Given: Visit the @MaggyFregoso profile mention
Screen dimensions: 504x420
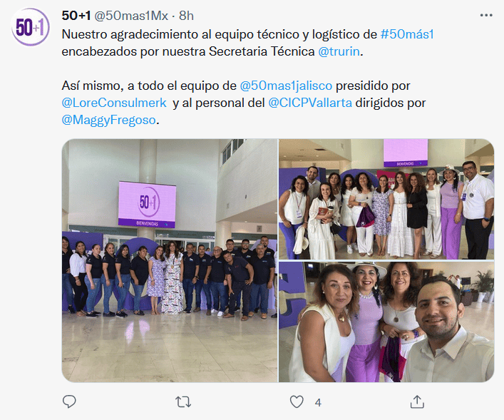Looking at the screenshot, I should click(108, 120).
